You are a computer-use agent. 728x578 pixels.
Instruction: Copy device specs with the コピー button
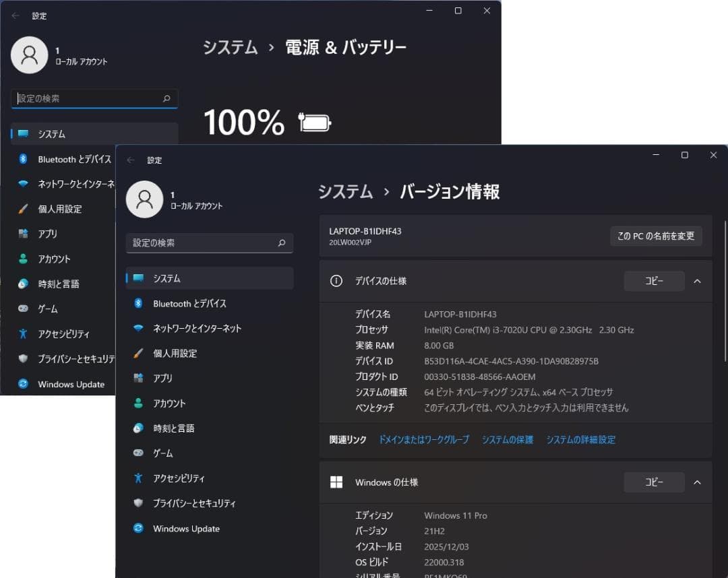coord(653,281)
